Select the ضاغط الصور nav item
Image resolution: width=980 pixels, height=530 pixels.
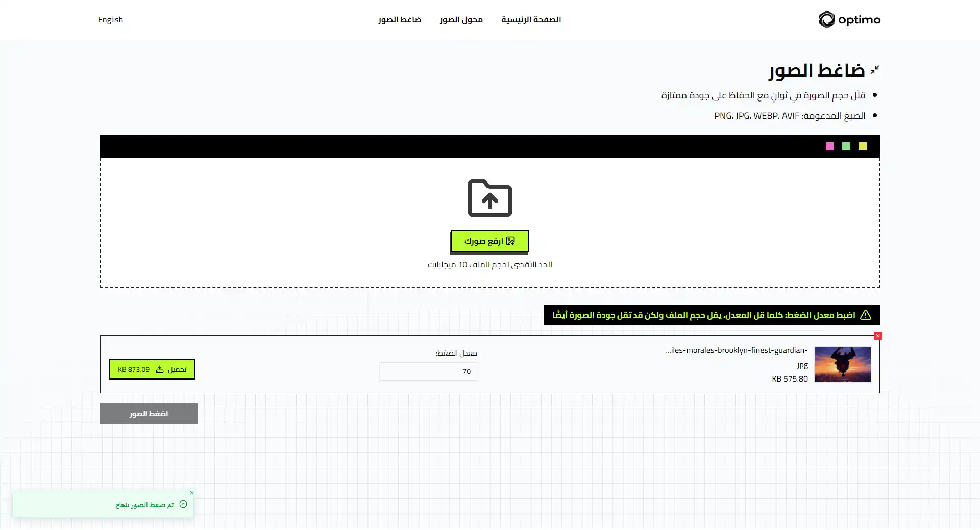[400, 19]
